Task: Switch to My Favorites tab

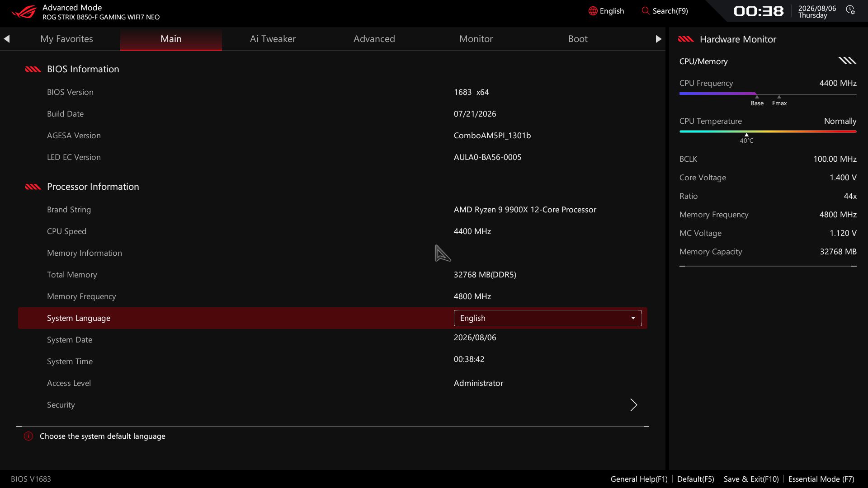Action: click(x=66, y=39)
